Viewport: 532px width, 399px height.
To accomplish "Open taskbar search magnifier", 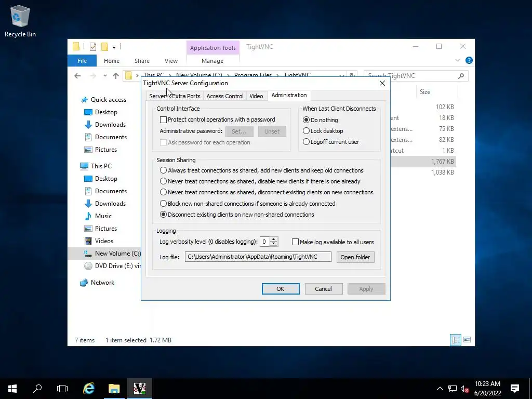I will coord(37,389).
